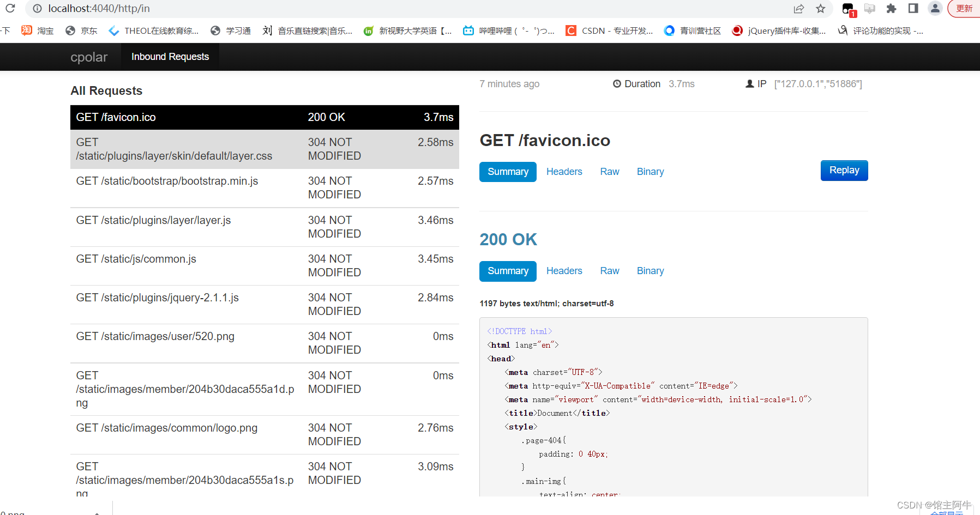This screenshot has height=515, width=980.
Task: Select the GET /static/js/common.js row
Action: [x=264, y=265]
